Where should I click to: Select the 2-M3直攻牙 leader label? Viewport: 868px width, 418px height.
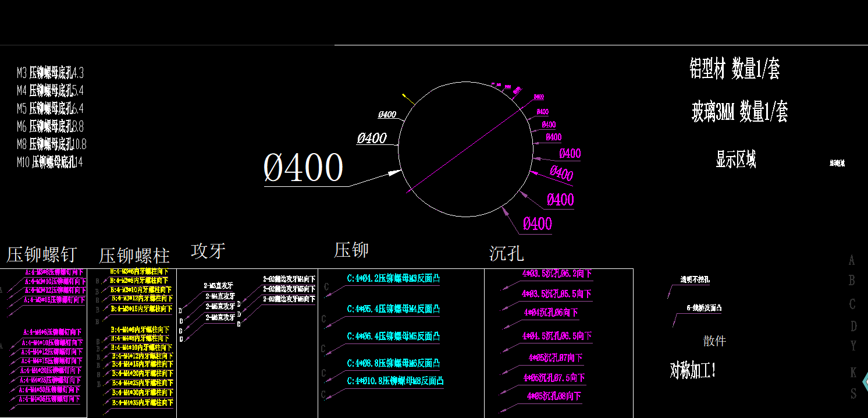[218, 286]
